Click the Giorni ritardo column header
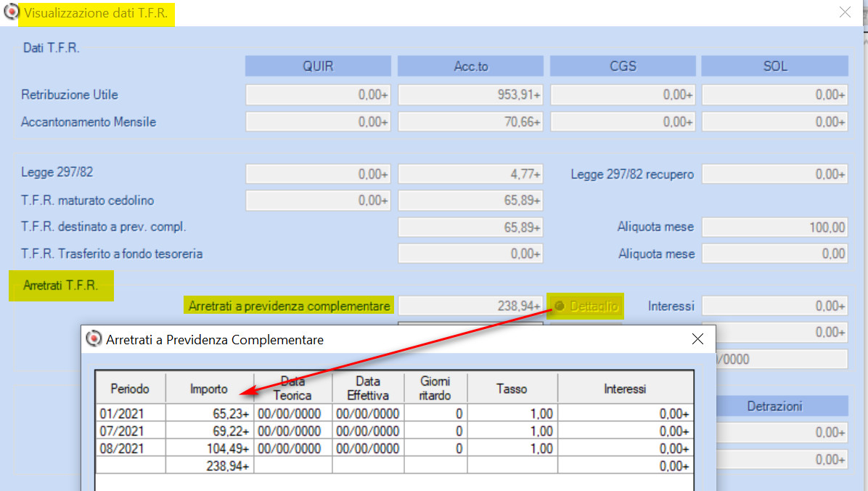Screen dimensions: 868x491 (x=435, y=389)
